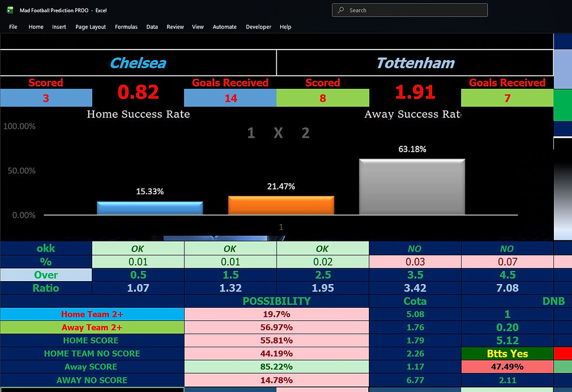Viewport: 572px width, 392px height.
Task: Select the Away SCORE label
Action: pyautogui.click(x=92, y=366)
